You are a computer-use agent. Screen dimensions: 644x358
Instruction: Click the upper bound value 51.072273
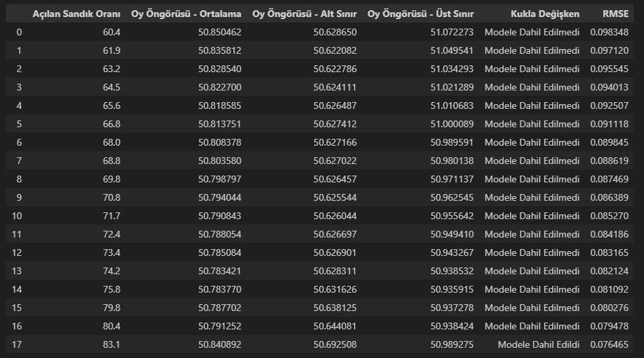click(x=452, y=32)
